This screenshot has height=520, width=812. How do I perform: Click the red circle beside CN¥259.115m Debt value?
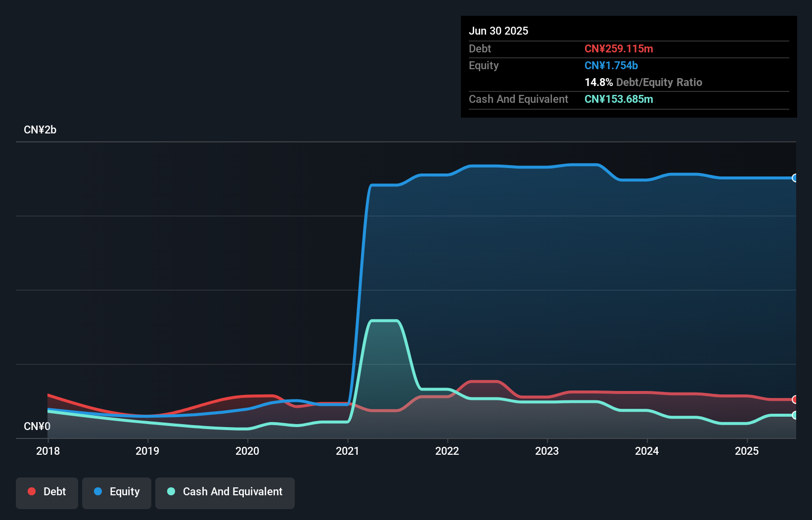[795, 399]
